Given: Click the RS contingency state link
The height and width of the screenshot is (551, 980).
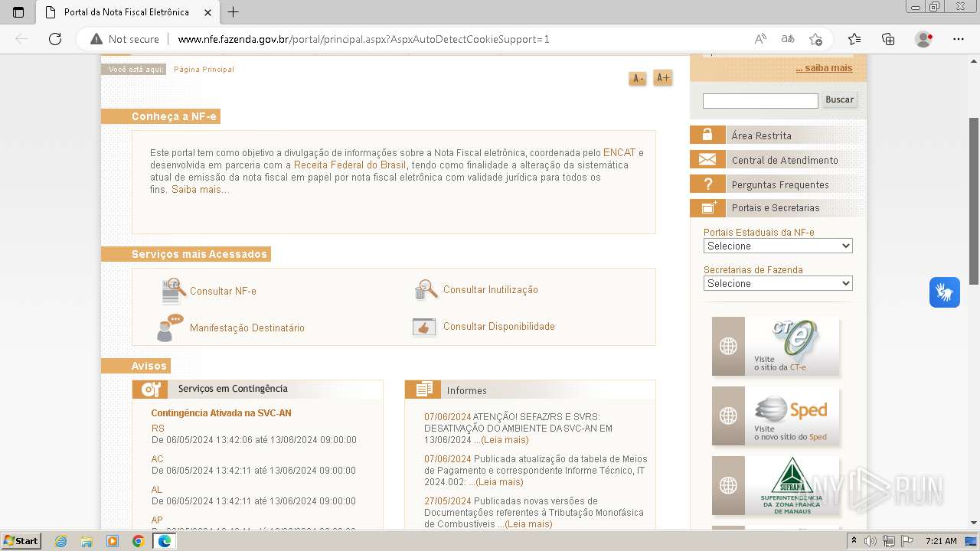Looking at the screenshot, I should pyautogui.click(x=158, y=429).
